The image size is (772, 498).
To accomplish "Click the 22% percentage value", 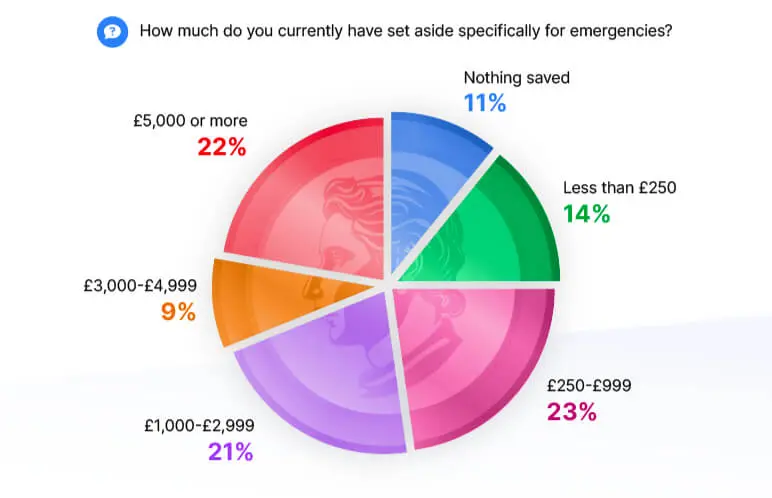I will click(221, 147).
